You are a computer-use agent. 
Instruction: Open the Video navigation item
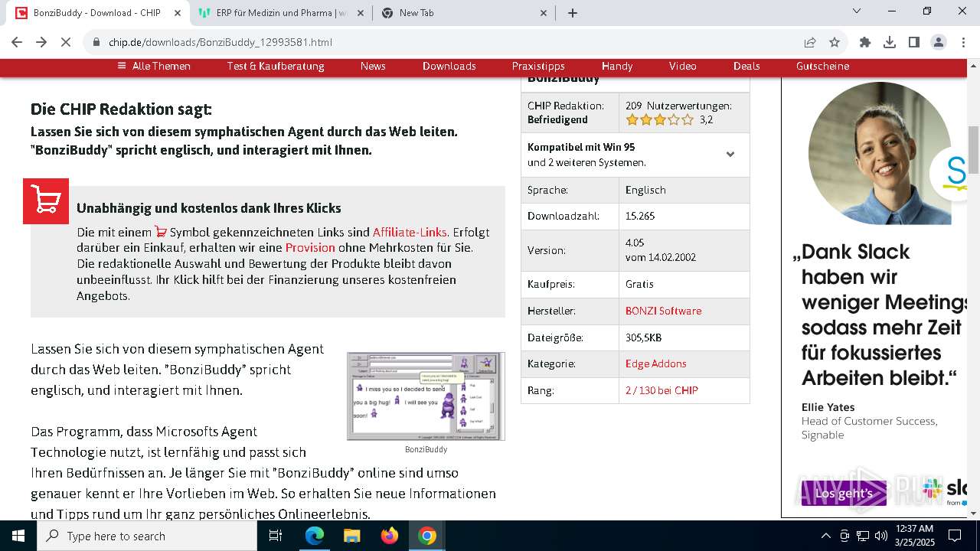coord(683,66)
